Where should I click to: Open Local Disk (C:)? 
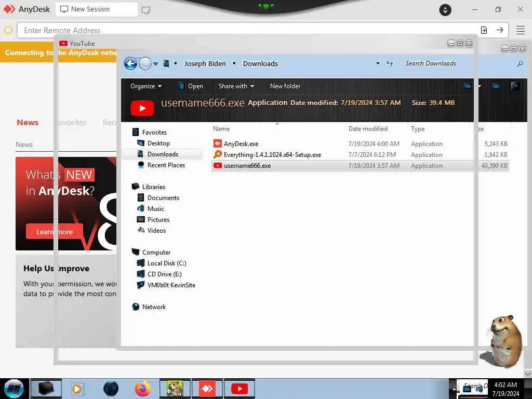(x=167, y=263)
